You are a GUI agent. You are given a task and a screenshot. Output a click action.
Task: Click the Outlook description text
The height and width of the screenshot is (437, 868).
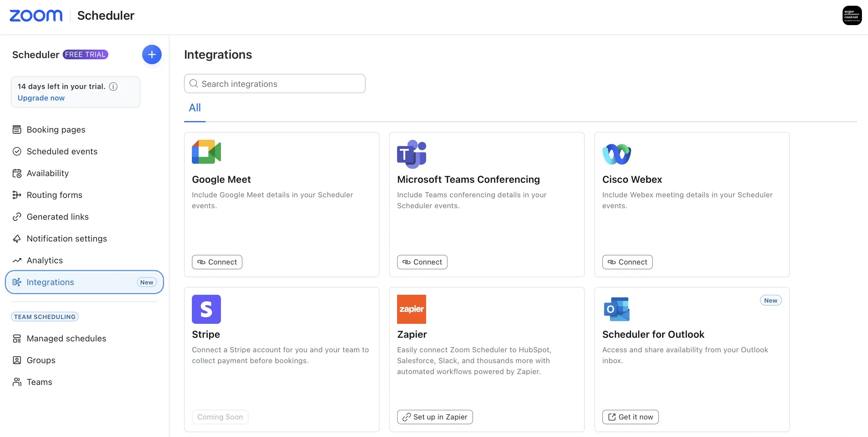point(685,355)
